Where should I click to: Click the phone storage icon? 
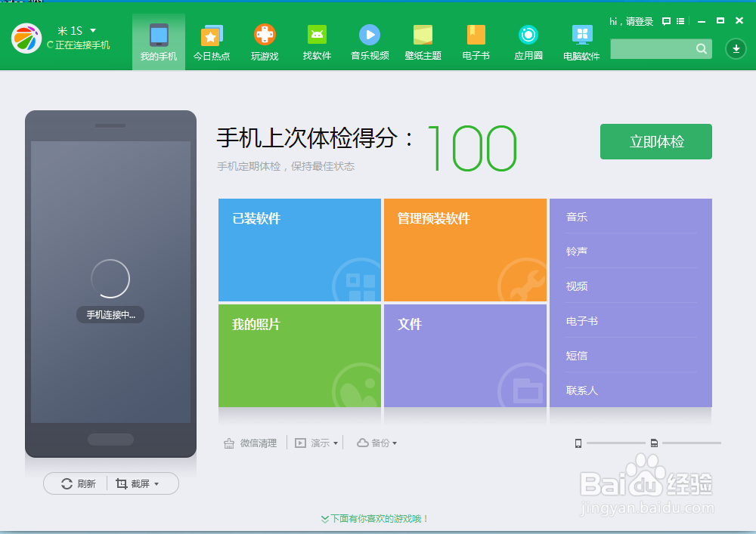[578, 443]
